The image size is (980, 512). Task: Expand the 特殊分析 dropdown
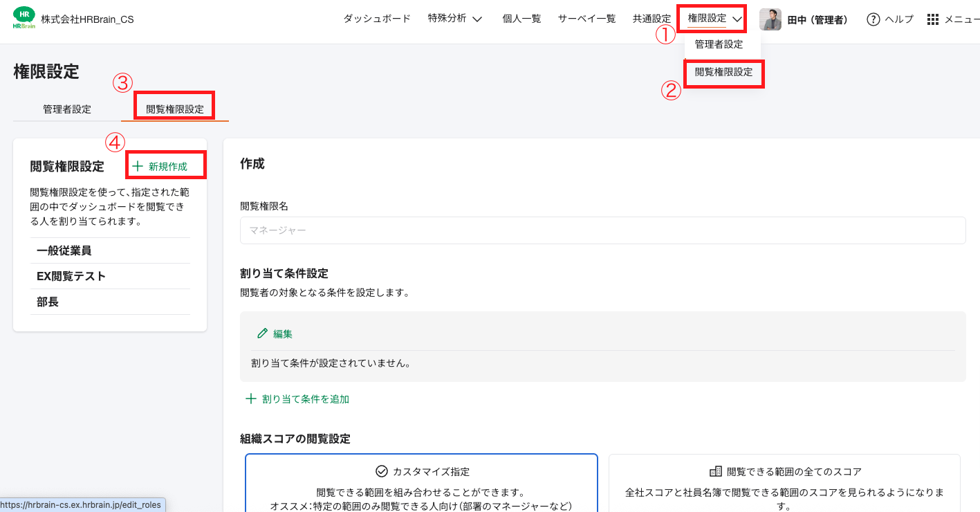coord(455,19)
